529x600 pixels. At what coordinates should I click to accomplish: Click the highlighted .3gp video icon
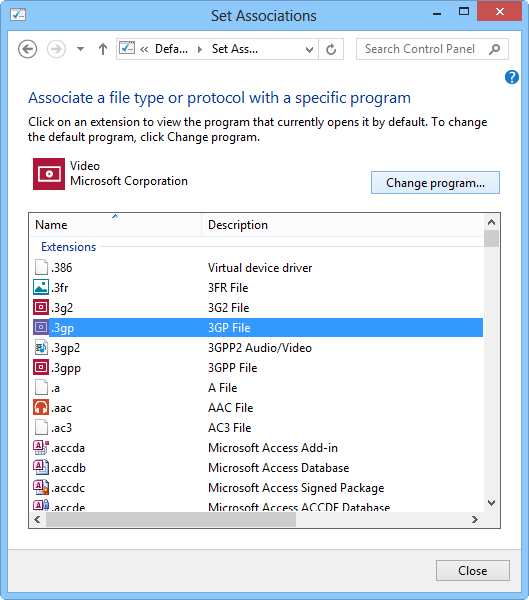pos(41,327)
